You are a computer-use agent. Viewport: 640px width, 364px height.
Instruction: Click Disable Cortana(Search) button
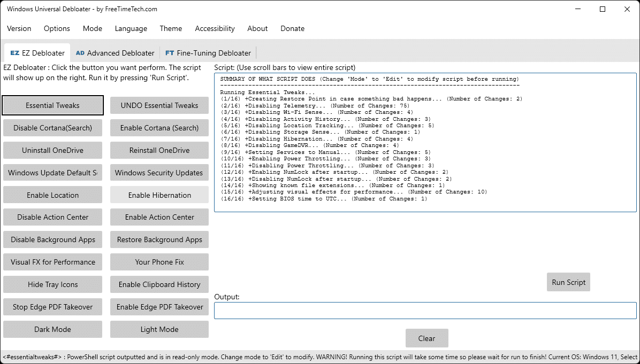pyautogui.click(x=52, y=128)
